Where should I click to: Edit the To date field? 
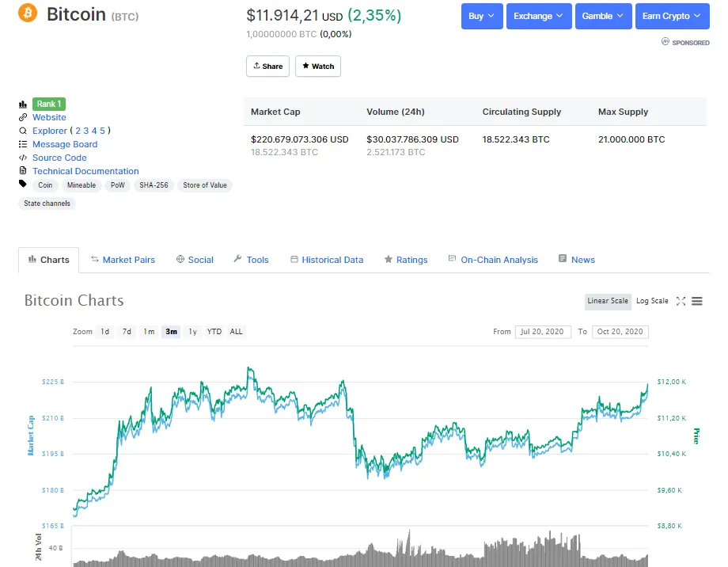pyautogui.click(x=620, y=331)
